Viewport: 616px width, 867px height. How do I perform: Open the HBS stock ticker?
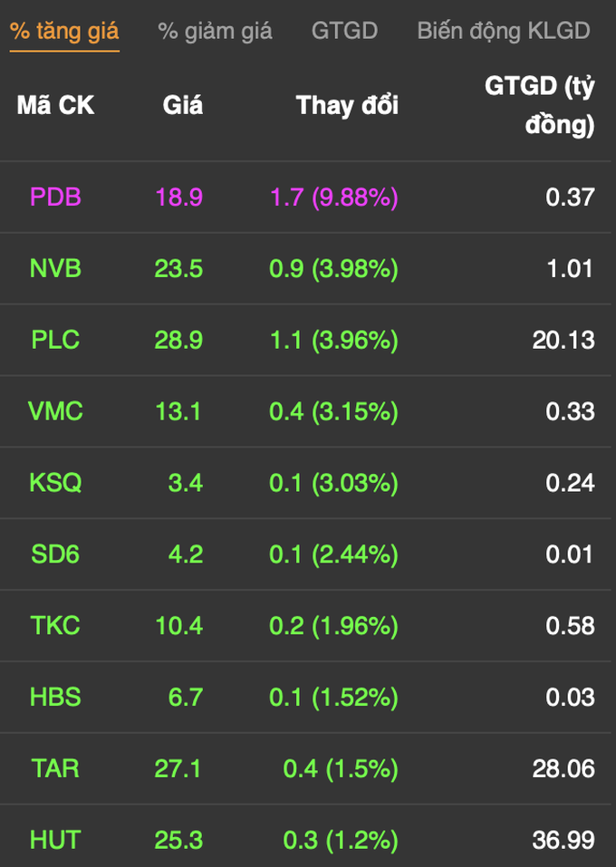[55, 697]
